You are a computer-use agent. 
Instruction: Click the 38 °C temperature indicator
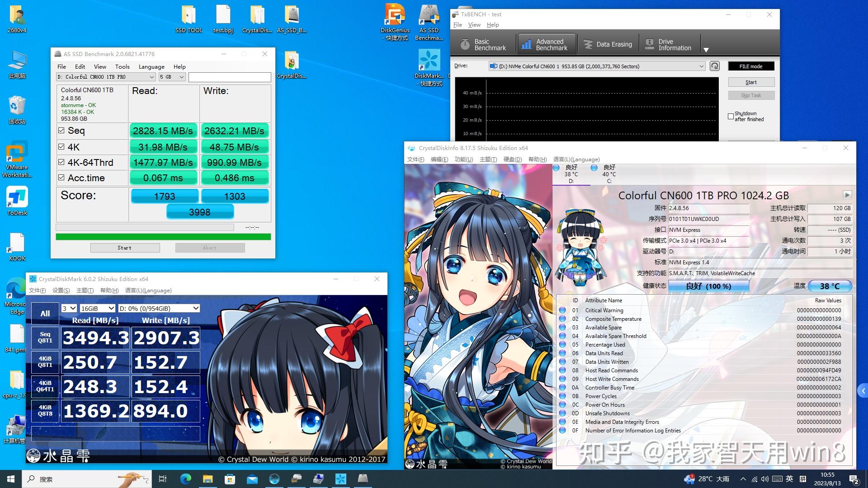coord(830,286)
